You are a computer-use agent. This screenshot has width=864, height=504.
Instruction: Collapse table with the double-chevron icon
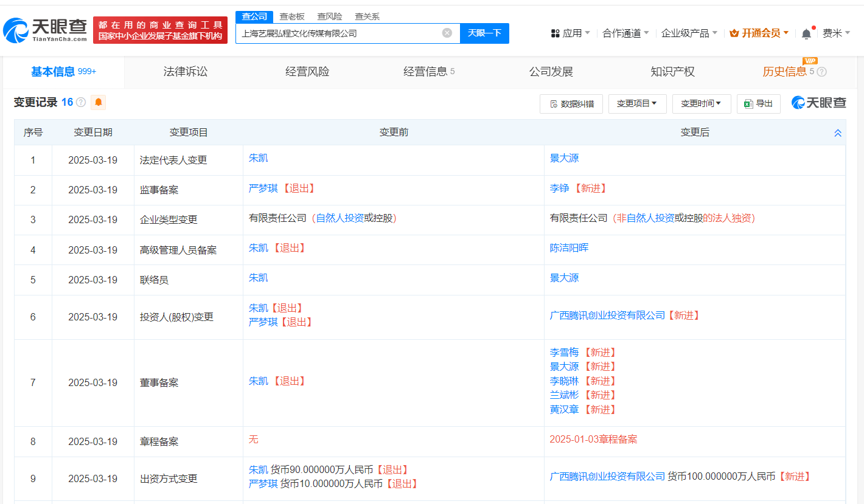click(x=837, y=133)
